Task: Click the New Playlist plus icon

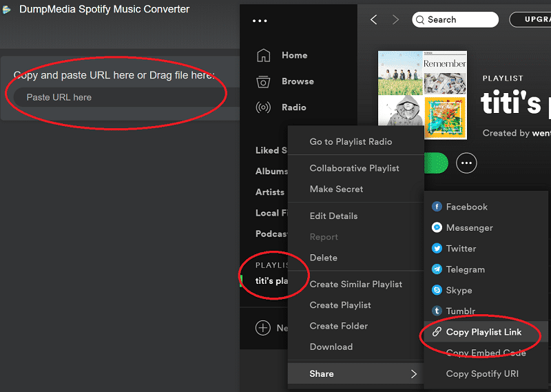Action: click(263, 328)
